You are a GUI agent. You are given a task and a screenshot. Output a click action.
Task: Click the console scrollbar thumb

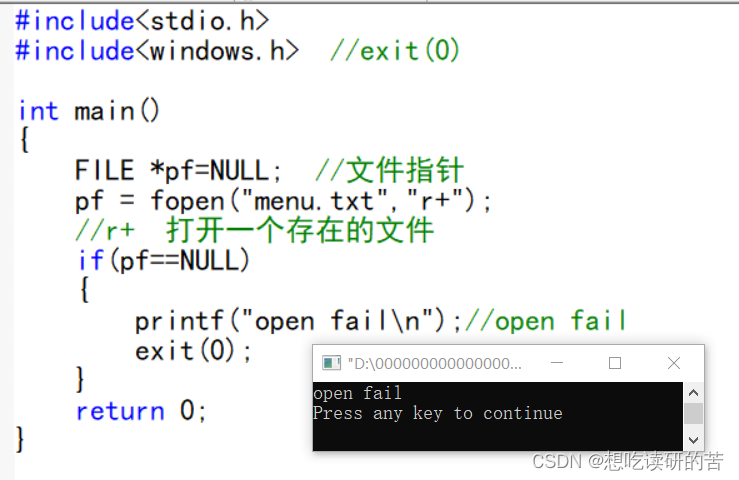(x=693, y=414)
